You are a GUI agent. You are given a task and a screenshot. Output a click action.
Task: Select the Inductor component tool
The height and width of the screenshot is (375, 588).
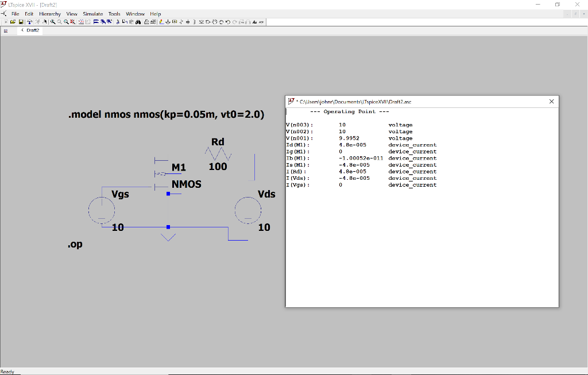[194, 22]
